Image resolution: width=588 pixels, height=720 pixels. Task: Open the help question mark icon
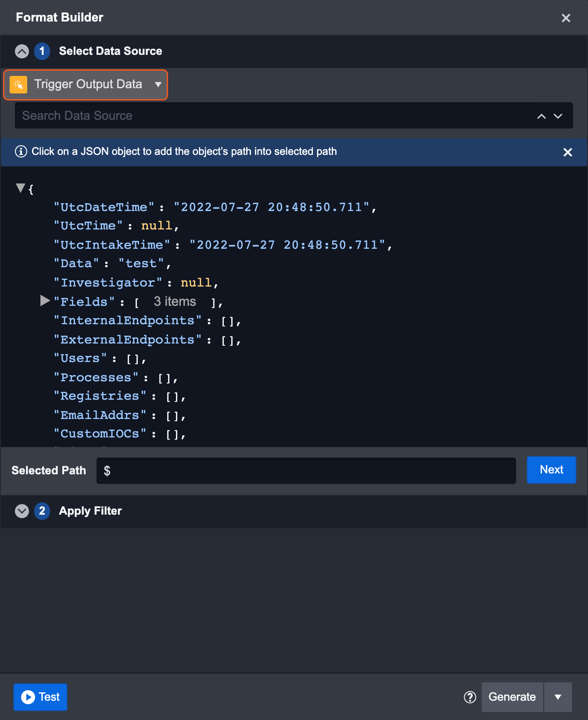tap(470, 697)
